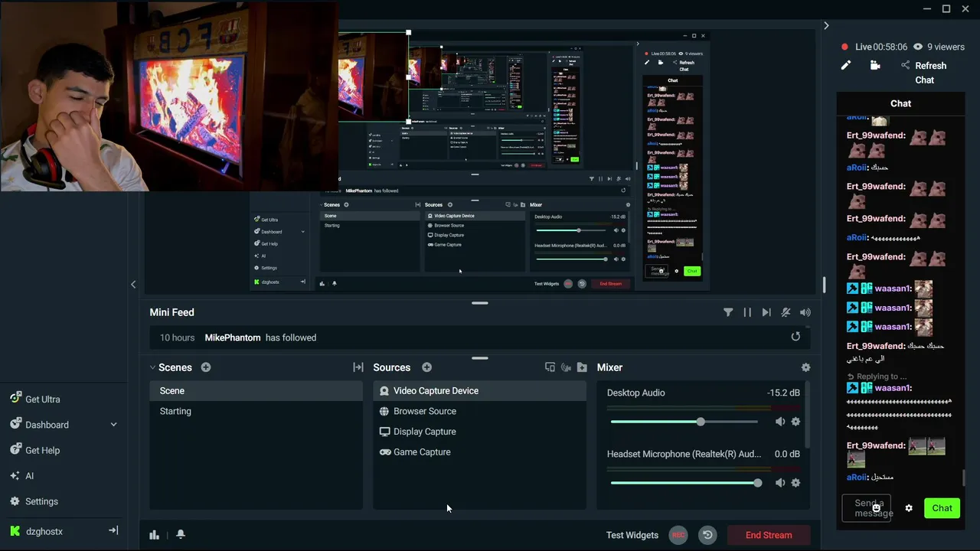Mute Headset Microphone speaker icon

779,483
